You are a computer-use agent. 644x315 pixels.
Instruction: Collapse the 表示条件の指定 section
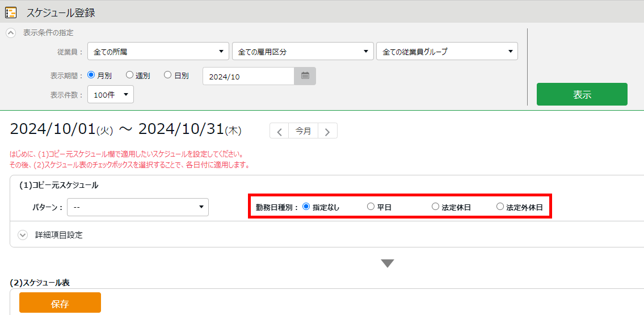point(11,33)
